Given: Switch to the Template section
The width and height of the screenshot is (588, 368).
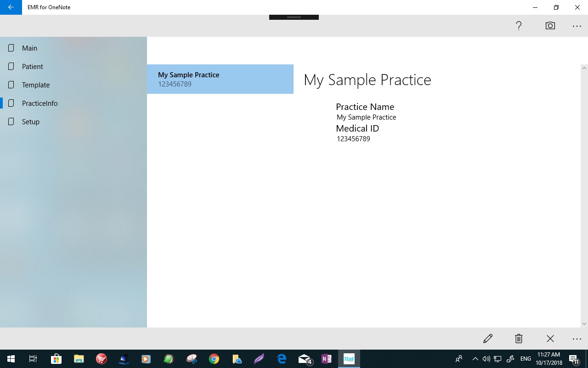Looking at the screenshot, I should click(35, 85).
